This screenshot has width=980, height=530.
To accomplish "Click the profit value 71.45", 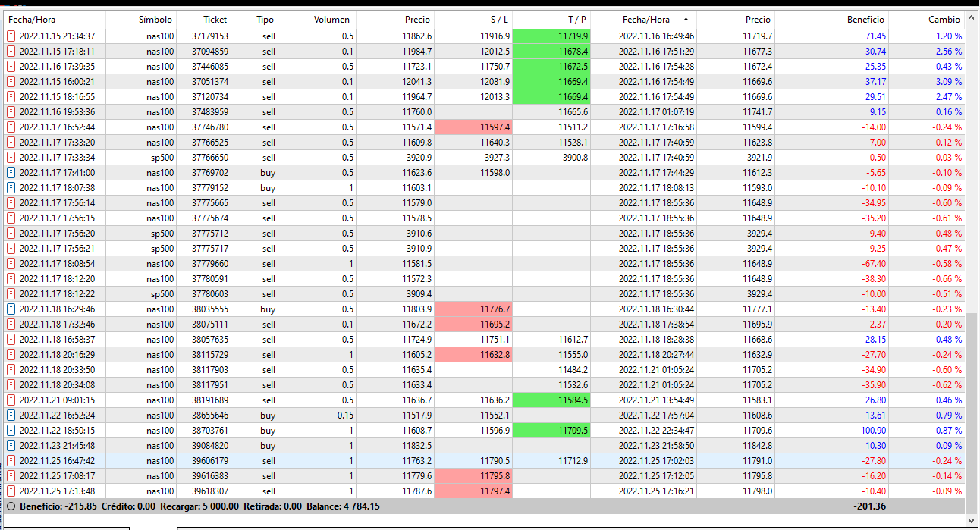I will pos(875,36).
